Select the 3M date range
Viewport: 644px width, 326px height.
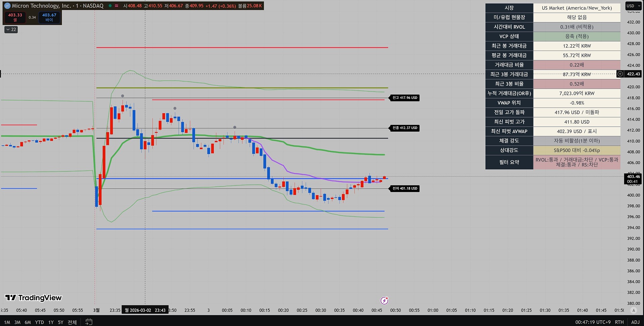(x=17, y=322)
